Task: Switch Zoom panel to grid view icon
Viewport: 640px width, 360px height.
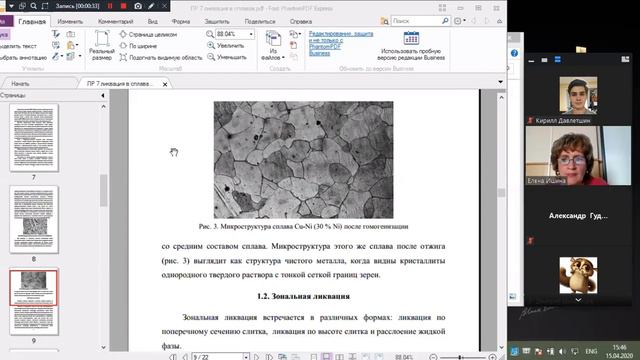Action: tap(625, 60)
